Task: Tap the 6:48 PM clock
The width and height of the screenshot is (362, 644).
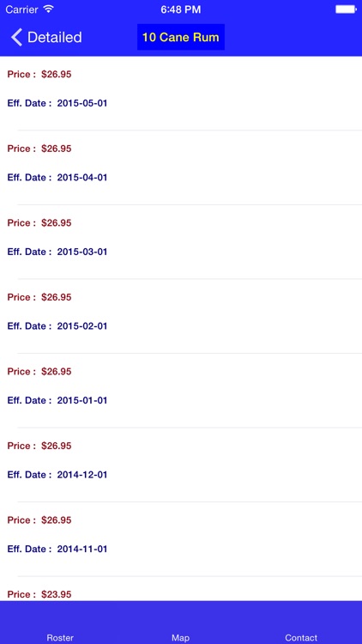Action: tap(181, 9)
